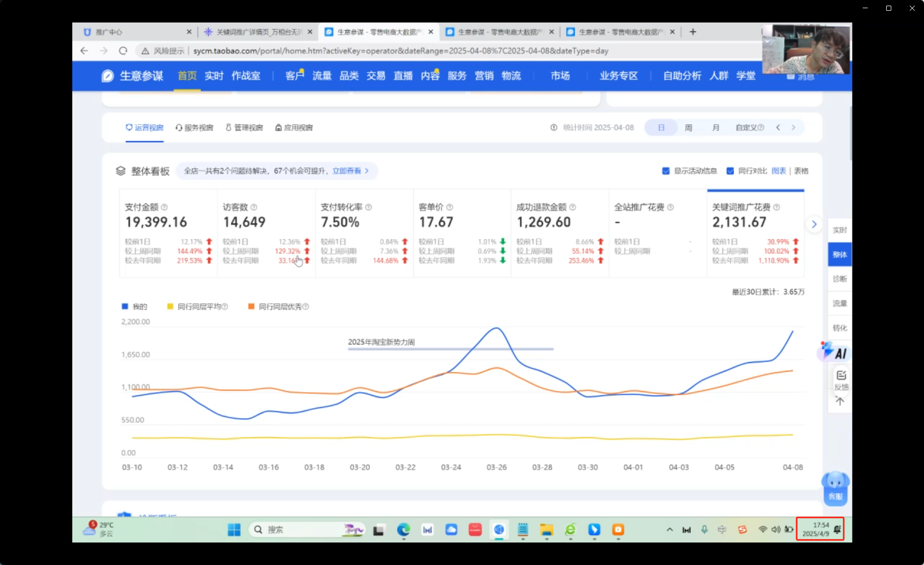Toggle the 同行对比 checkbox
Screen dimensions: 924x565
pyautogui.click(x=730, y=171)
